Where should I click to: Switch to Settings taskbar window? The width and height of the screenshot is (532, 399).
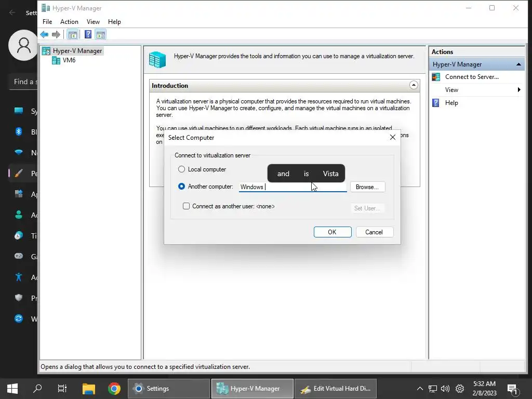click(169, 389)
